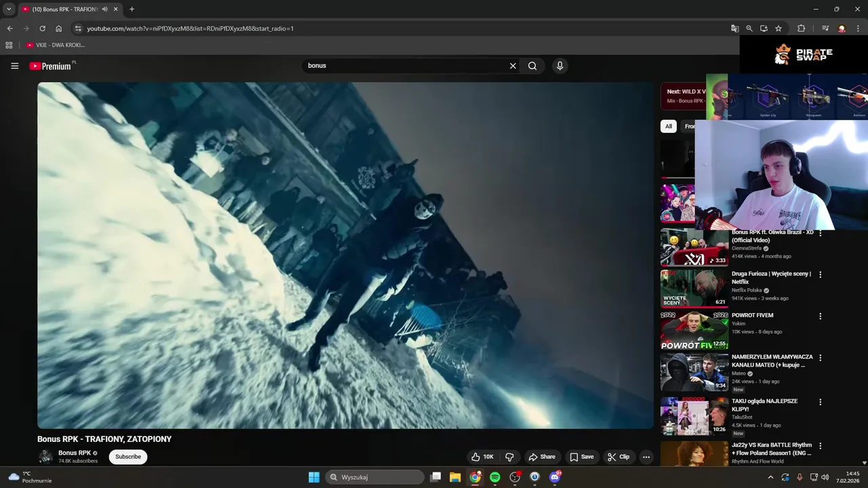Screen dimensions: 868x488
Task: Dislike the Bonus RPK video
Action: click(x=510, y=457)
